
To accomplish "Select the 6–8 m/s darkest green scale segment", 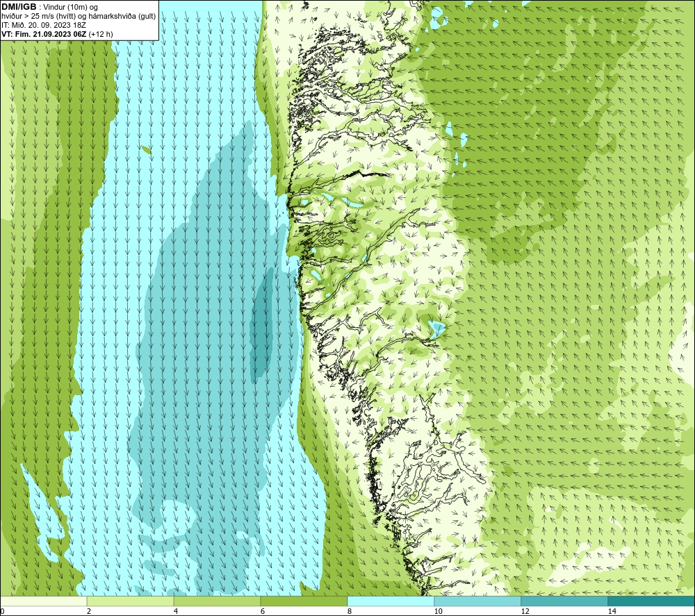I will [x=304, y=601].
